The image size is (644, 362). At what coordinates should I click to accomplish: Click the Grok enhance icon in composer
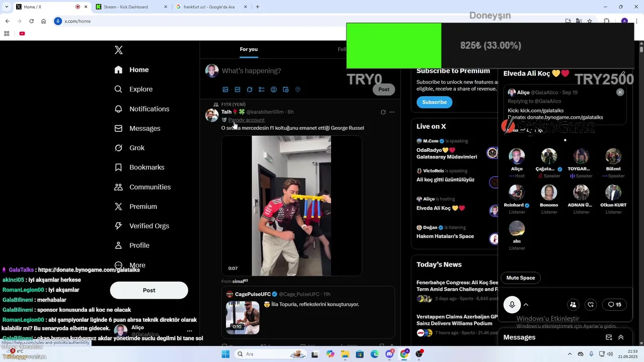tap(250, 89)
